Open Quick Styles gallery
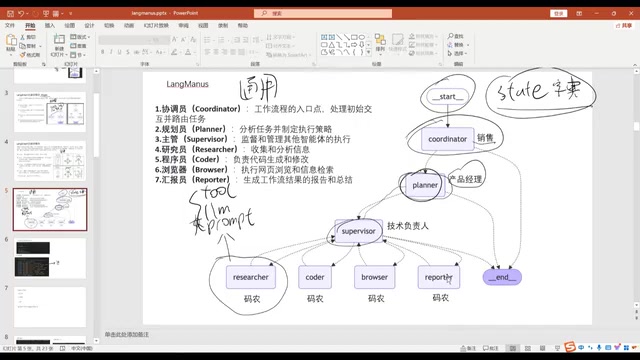Image resolution: width=640 pixels, height=360 pixels. pyautogui.click(x=397, y=42)
